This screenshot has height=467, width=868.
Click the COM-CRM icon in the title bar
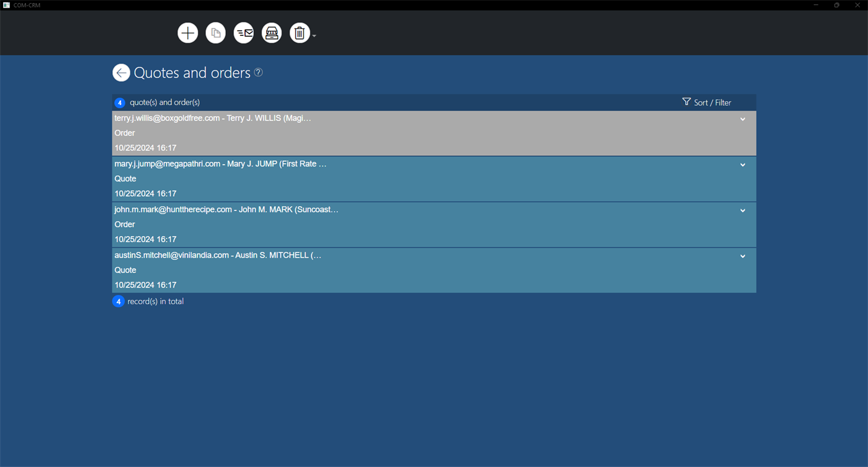(6, 4)
